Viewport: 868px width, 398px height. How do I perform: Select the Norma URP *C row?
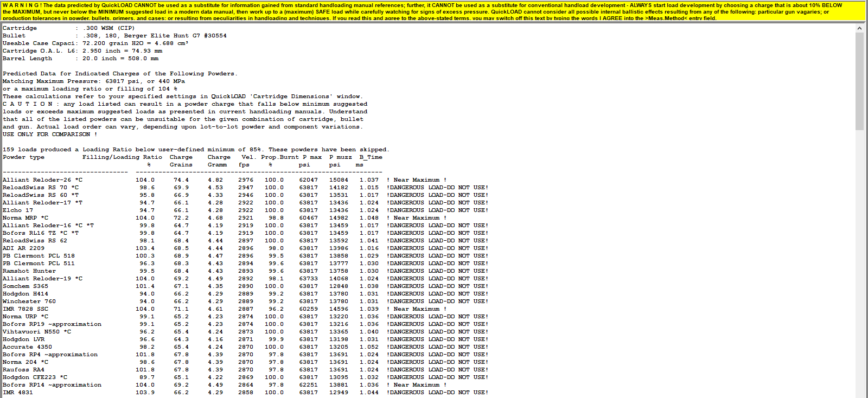point(245,317)
